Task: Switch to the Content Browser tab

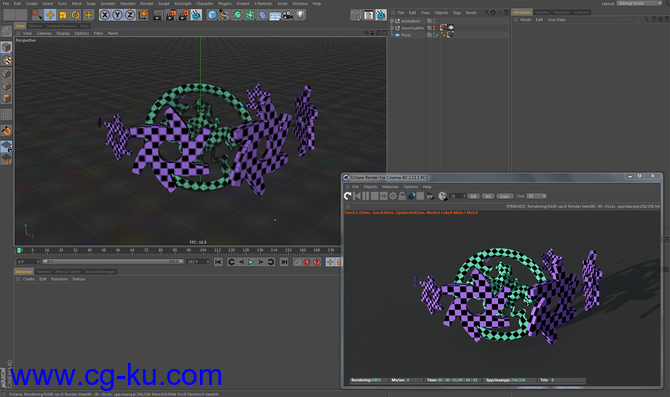Action: click(61, 26)
